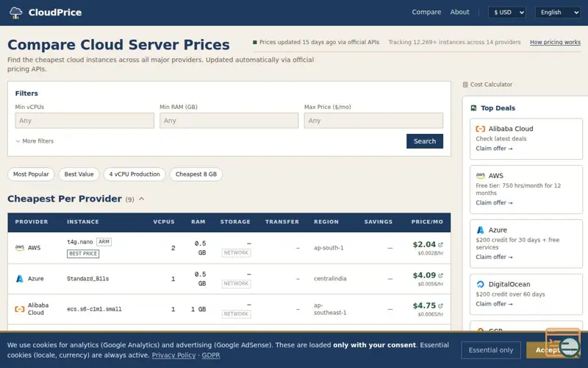Sort by the INSTANCE column header
This screenshot has width=588, height=368.
[83, 222]
